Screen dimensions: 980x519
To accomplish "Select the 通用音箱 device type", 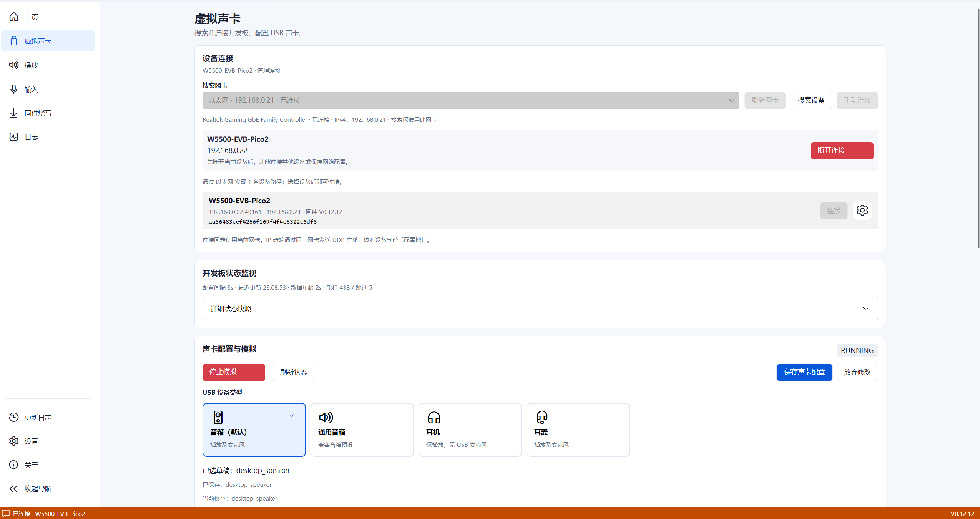I will click(362, 430).
